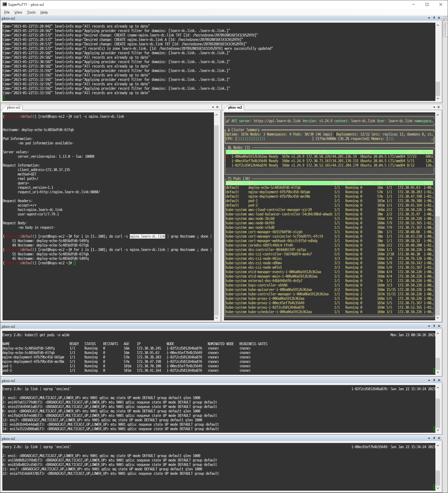Toggle the pin on the kubectl get pods watch pane
448x493 pixels.
point(434,326)
